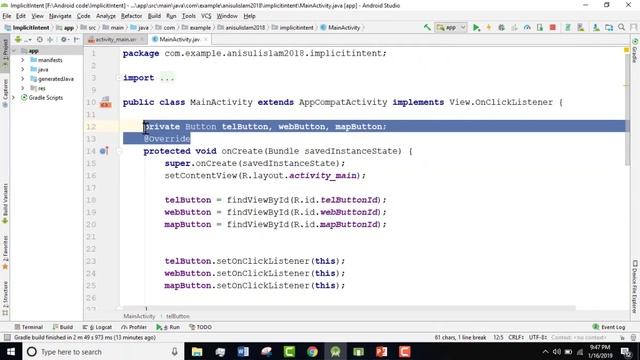This screenshot has width=640, height=360.
Task: Click Attach debugger to Android process icon
Action: coord(540,27)
